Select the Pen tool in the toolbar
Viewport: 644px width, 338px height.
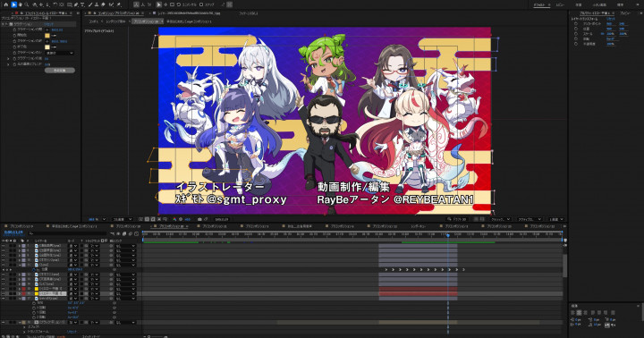(x=76, y=4)
